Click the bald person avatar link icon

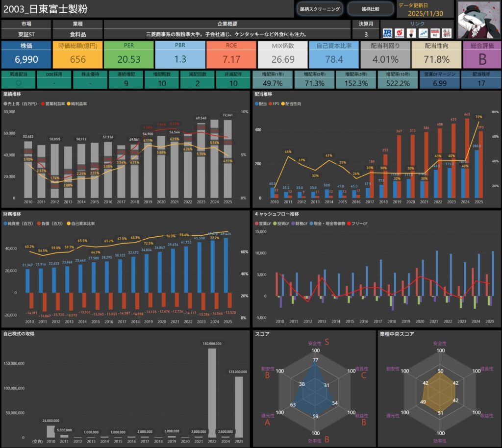411,33
